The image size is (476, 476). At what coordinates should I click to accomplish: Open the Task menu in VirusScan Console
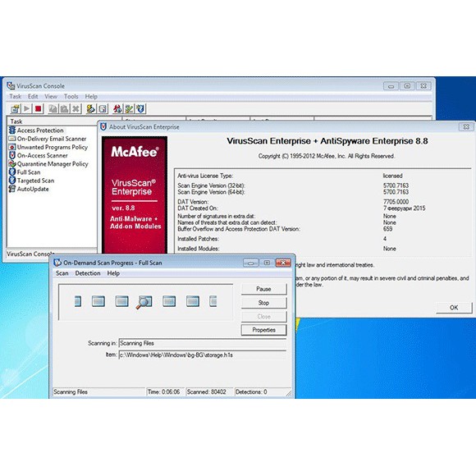pos(15,97)
